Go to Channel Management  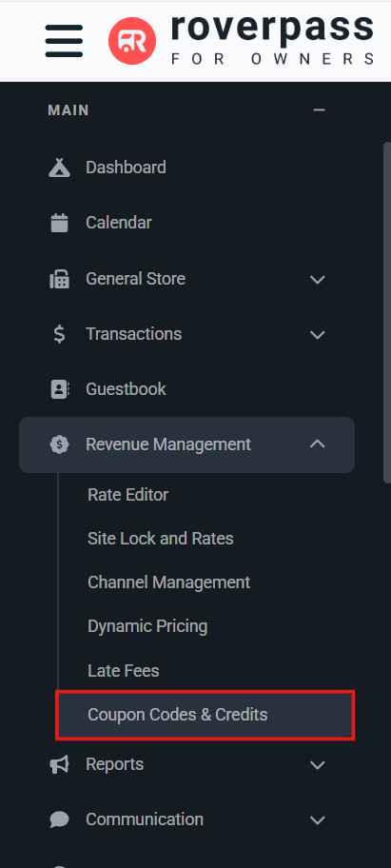click(168, 582)
